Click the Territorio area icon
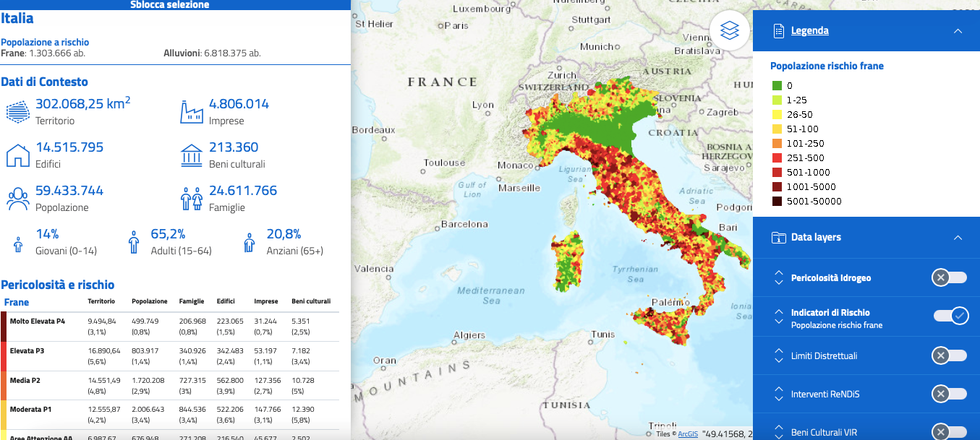This screenshot has height=440, width=980. click(17, 112)
